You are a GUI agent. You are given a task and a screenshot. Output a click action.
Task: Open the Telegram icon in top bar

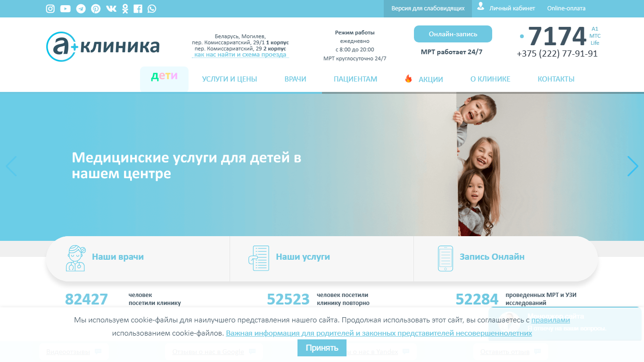point(81,8)
